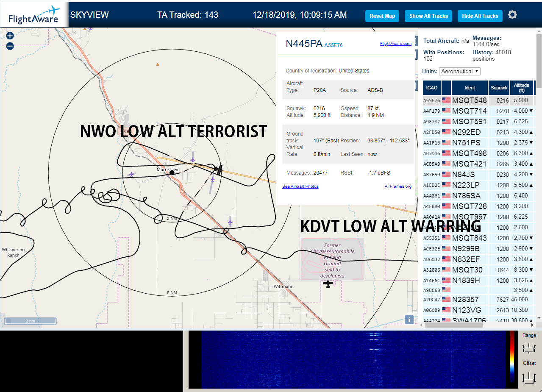Screen dimensions: 542x392
Task: Click the US flag in N123VG row
Action: pos(446,310)
